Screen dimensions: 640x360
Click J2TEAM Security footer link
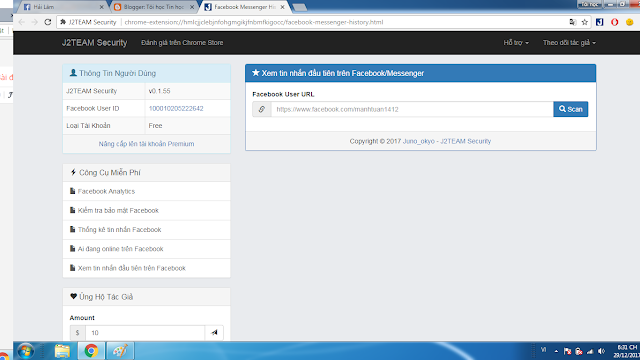pyautogui.click(x=465, y=141)
